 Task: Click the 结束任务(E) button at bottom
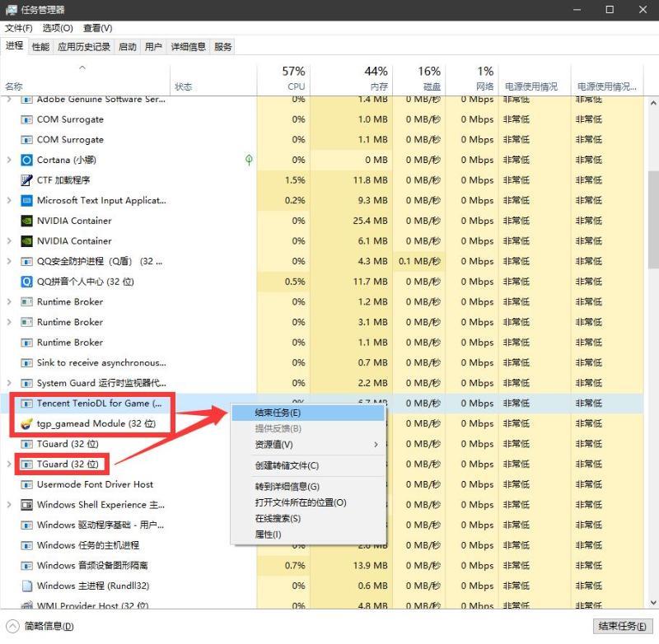click(x=623, y=627)
